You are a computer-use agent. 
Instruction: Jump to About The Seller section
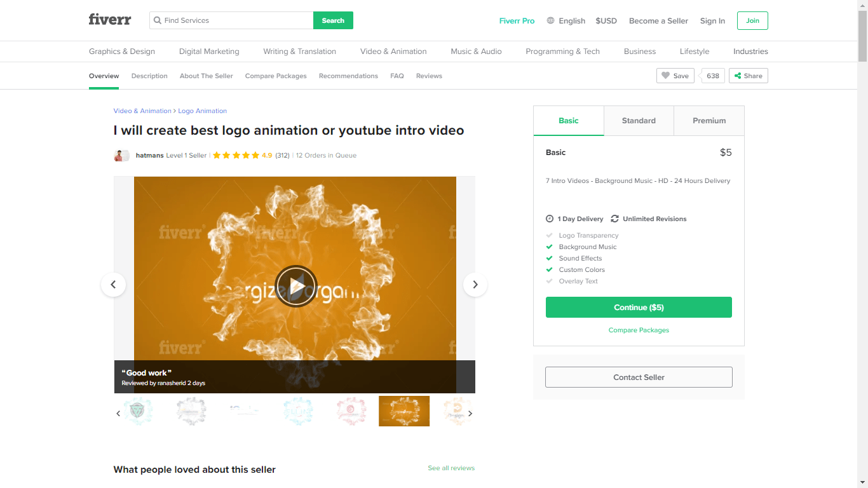tap(207, 76)
